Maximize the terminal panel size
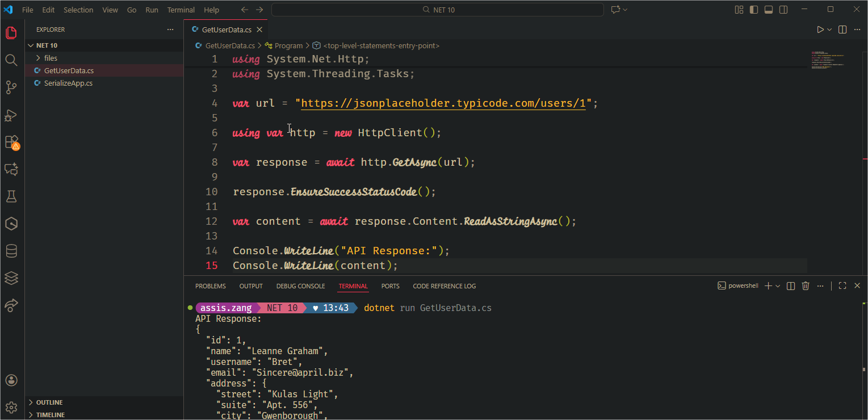 (x=842, y=285)
